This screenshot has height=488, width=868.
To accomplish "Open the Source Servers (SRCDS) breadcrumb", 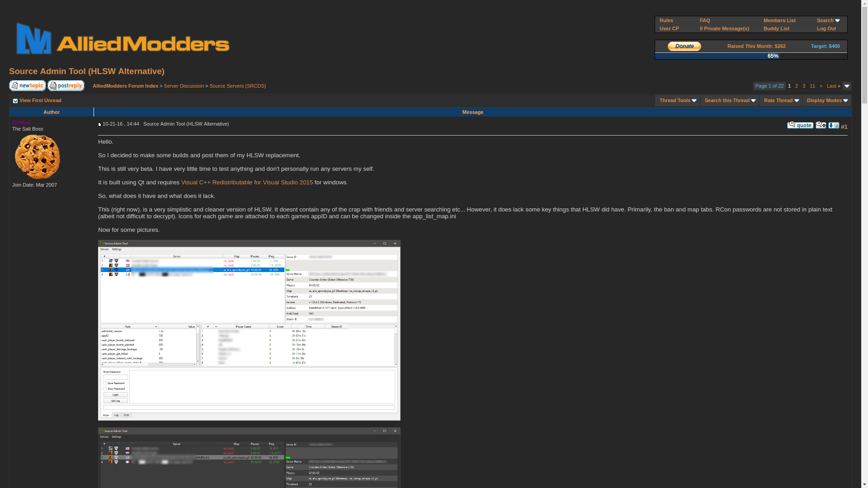I will coord(237,86).
